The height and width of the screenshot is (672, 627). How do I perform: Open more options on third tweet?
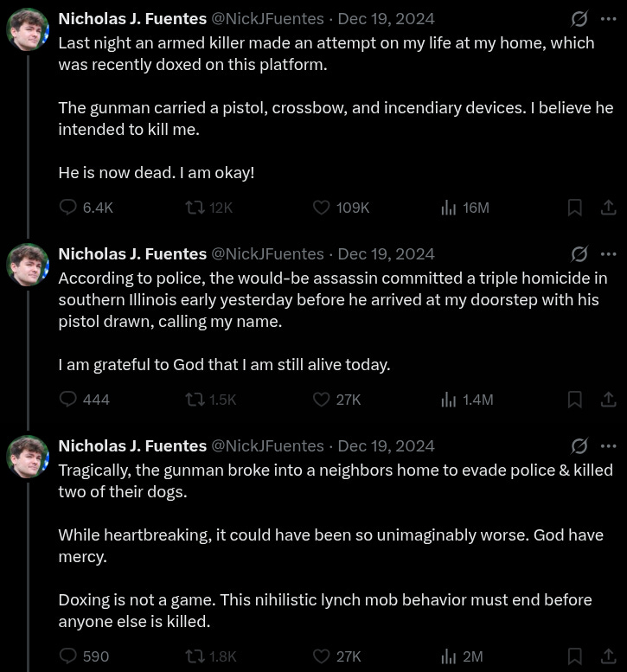608,445
